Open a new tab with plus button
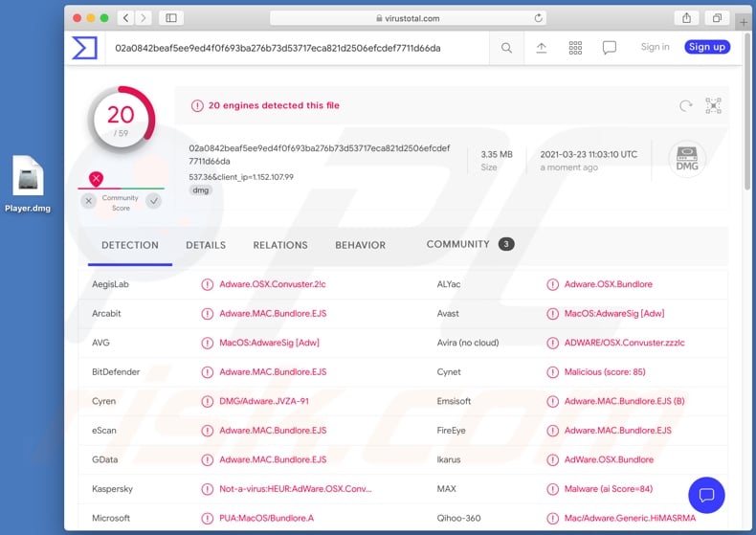 click(744, 22)
